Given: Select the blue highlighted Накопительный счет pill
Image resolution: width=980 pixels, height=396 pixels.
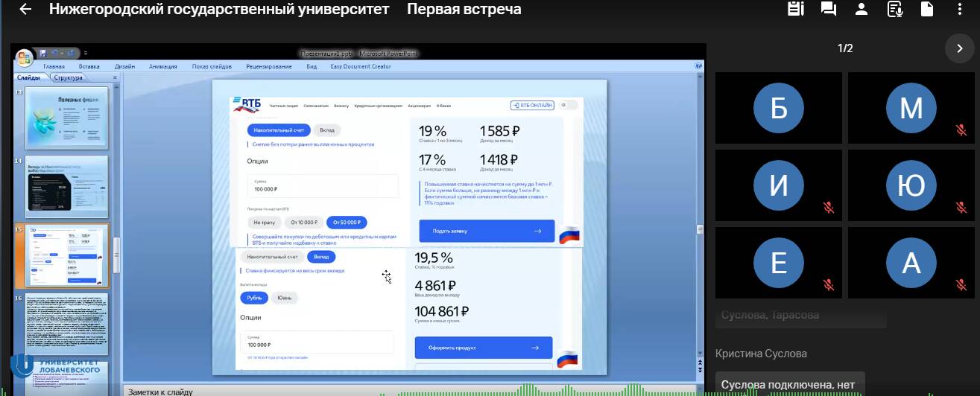Looking at the screenshot, I should pos(278,130).
